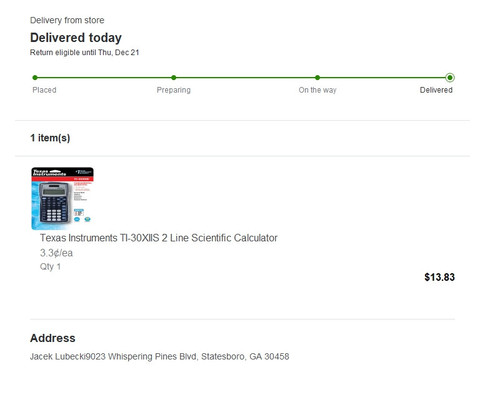Select the Whispering Pines Blvd delivery address

click(x=159, y=356)
